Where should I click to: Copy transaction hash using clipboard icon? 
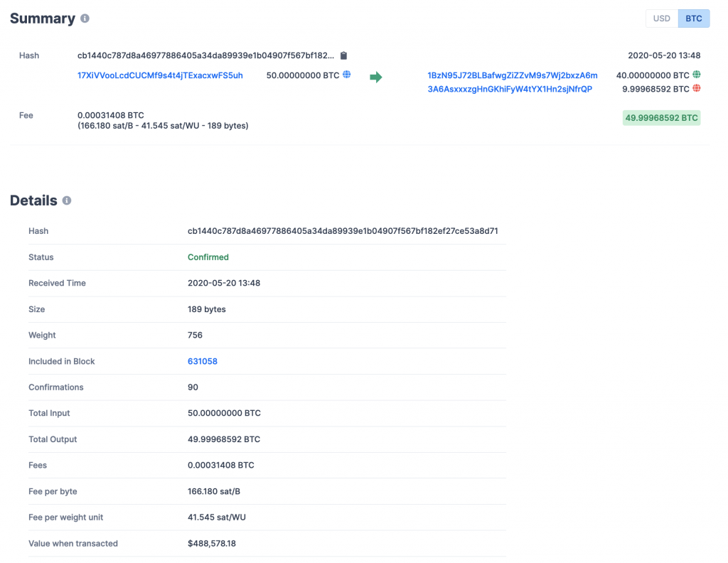[343, 55]
